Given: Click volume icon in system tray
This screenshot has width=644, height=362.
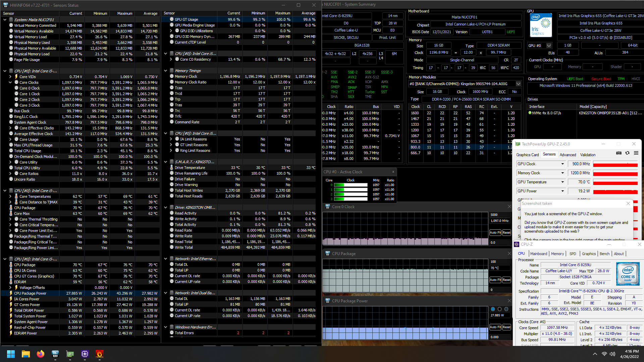Looking at the screenshot, I should coord(612,354).
